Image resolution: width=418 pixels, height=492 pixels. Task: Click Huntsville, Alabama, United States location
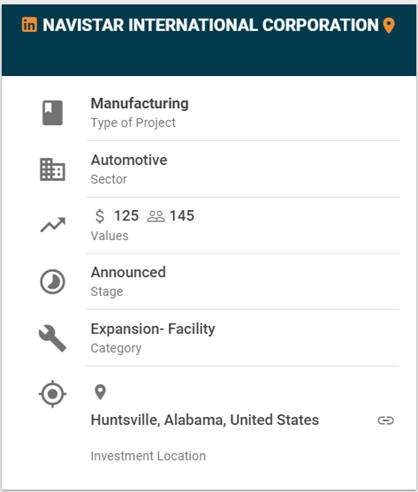click(205, 420)
